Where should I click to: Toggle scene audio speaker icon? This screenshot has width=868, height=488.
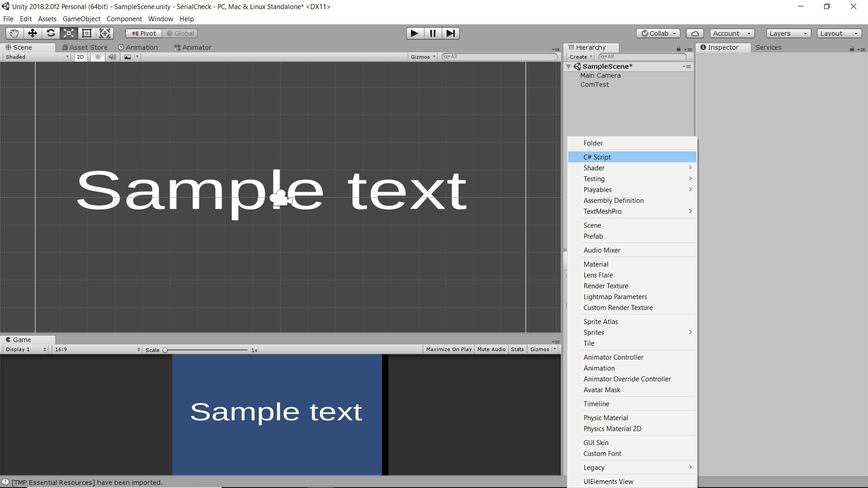coord(112,57)
